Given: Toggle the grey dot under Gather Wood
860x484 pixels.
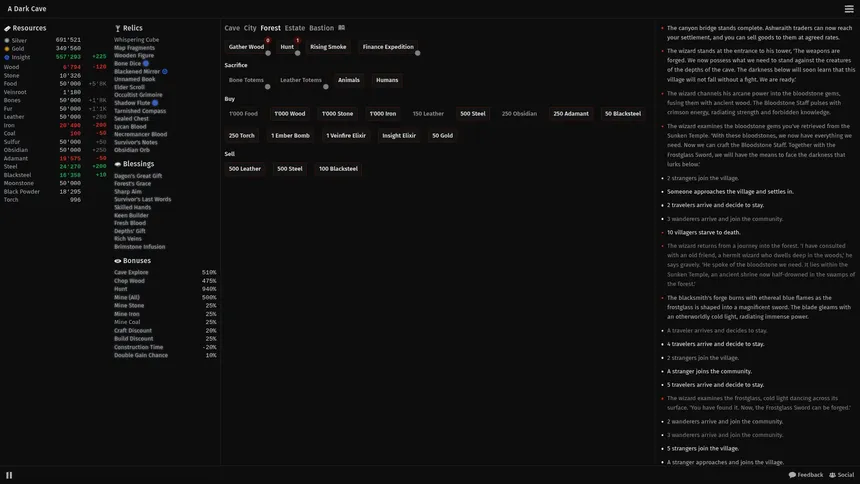Looking at the screenshot, I should tap(268, 53).
